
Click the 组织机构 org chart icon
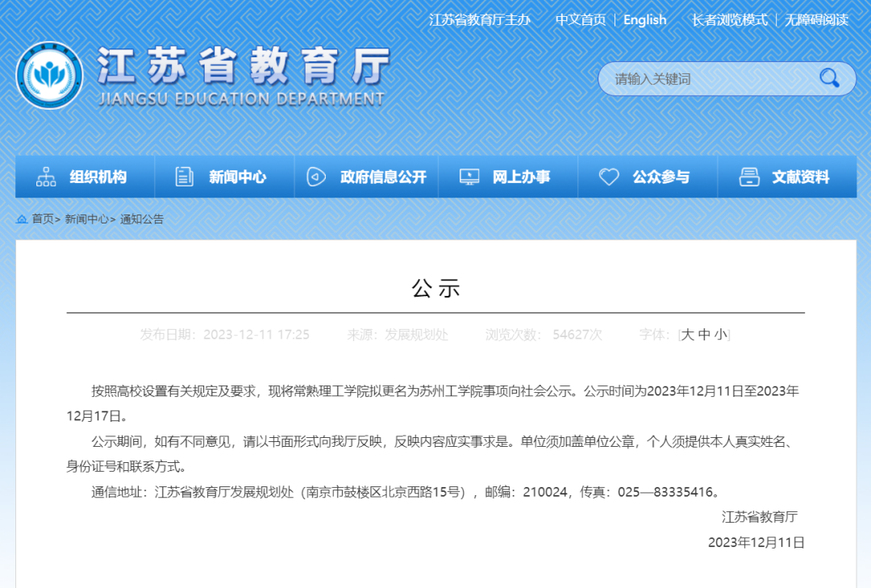(x=46, y=177)
